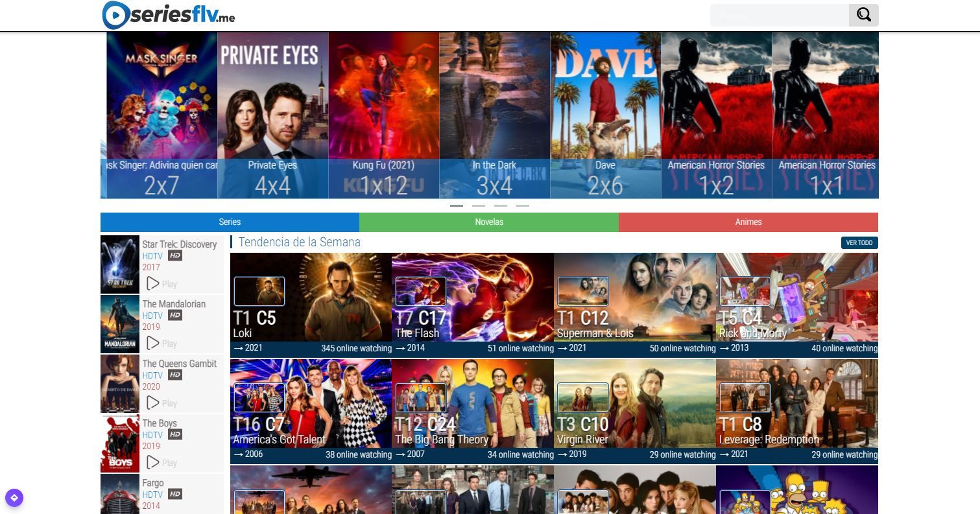
Task: Click The Boys title link
Action: click(160, 423)
